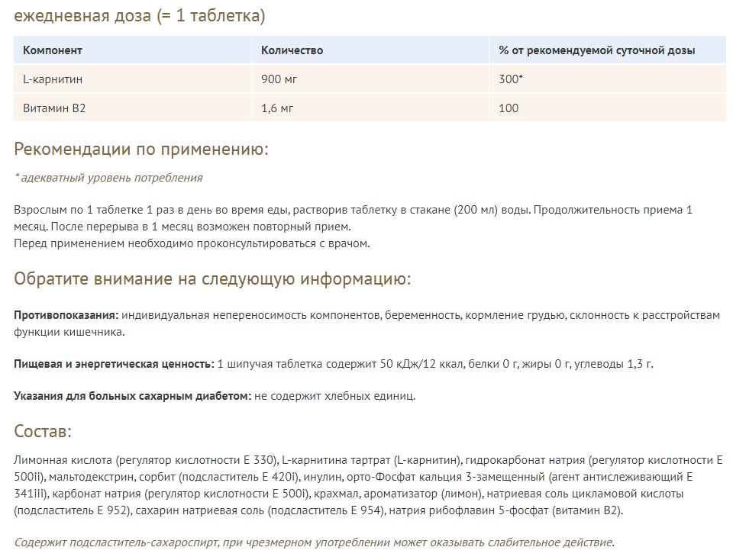Click the line 'Перед применением необходимо проконсультироваться с врачом'
The height and width of the screenshot is (560, 733).
192,243
